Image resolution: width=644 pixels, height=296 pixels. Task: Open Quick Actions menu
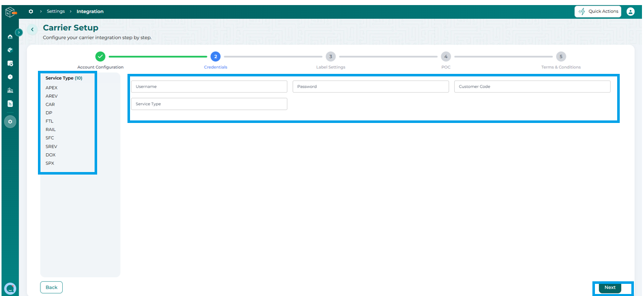tap(598, 12)
